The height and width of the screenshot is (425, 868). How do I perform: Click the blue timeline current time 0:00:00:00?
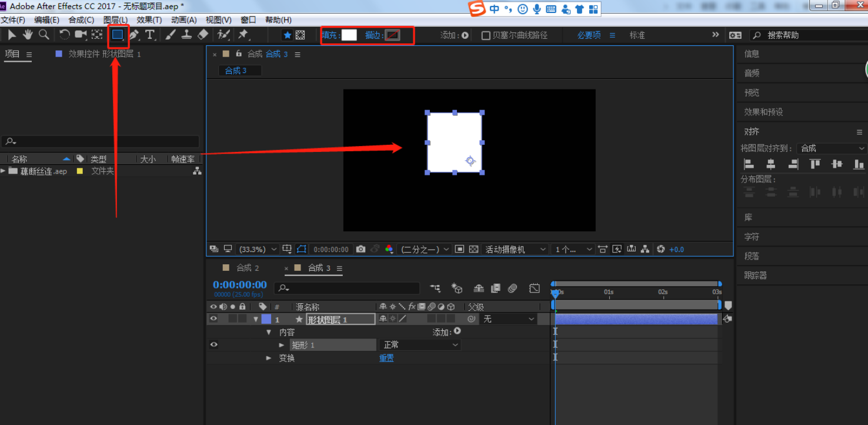(x=240, y=285)
